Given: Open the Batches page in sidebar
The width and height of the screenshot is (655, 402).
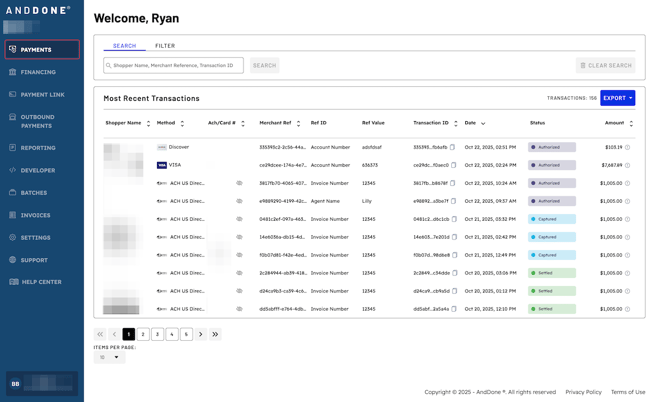Looking at the screenshot, I should [34, 193].
